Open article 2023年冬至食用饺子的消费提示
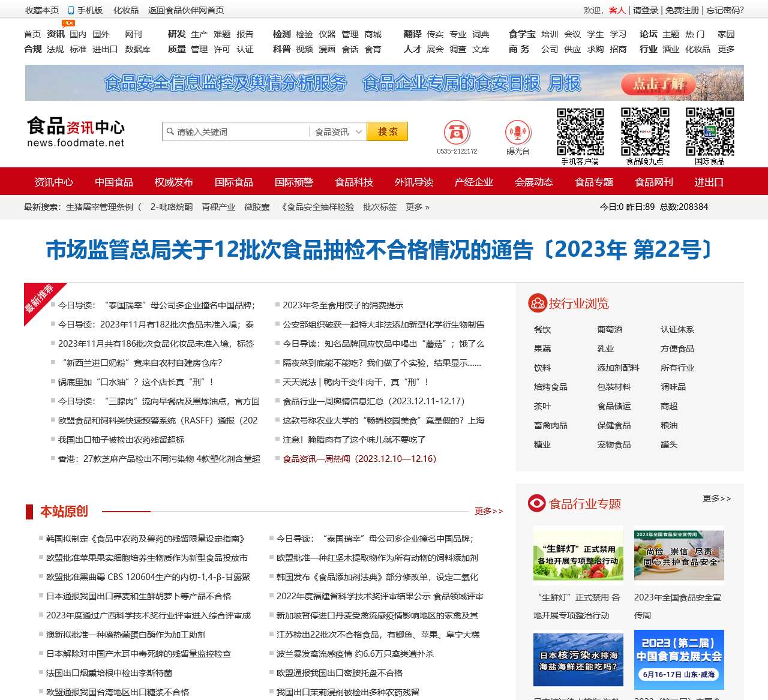Viewport: 768px width, 700px height. point(343,305)
